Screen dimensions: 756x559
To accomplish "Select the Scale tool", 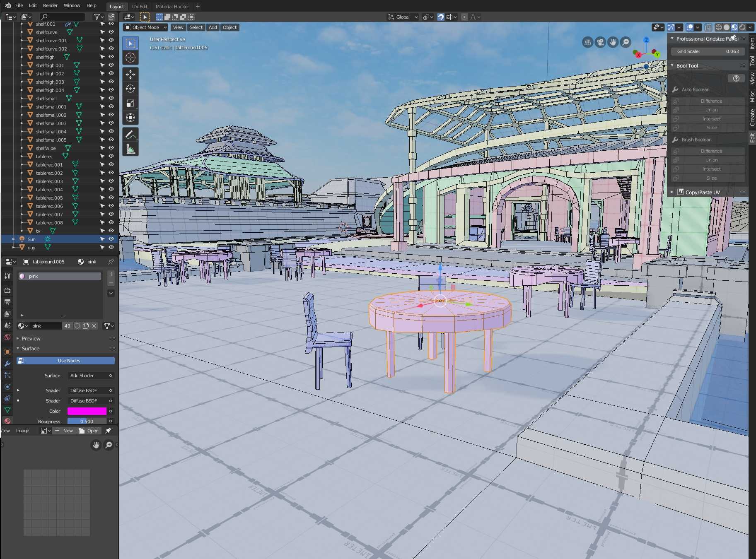I will pyautogui.click(x=130, y=104).
